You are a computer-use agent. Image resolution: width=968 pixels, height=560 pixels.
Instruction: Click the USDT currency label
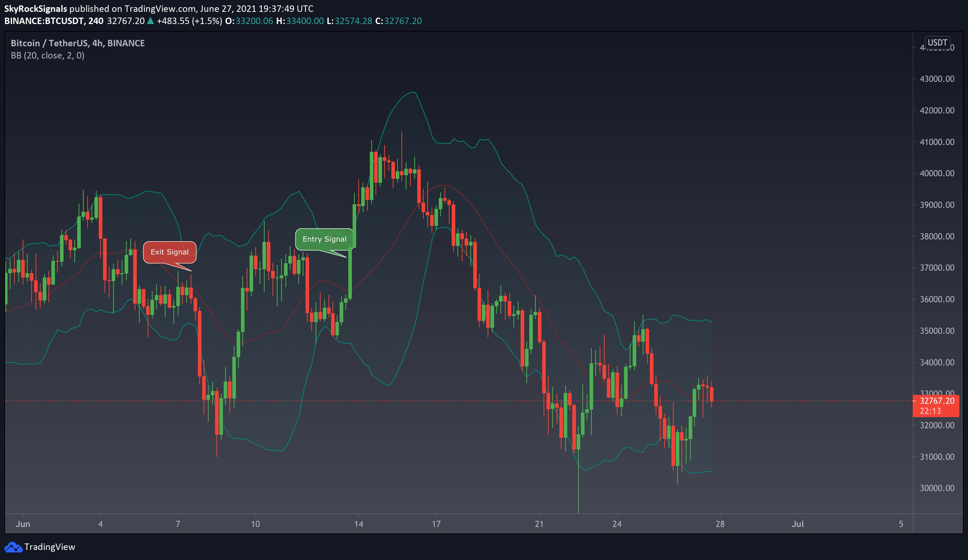pos(937,42)
